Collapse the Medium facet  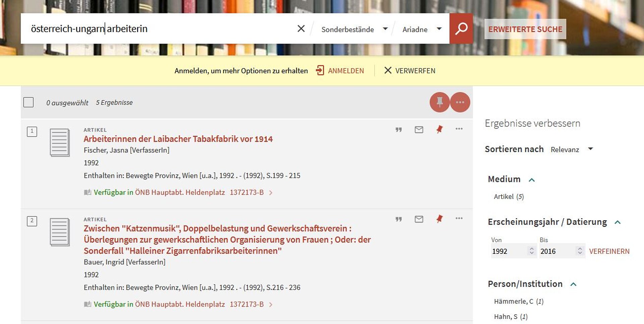[532, 180]
